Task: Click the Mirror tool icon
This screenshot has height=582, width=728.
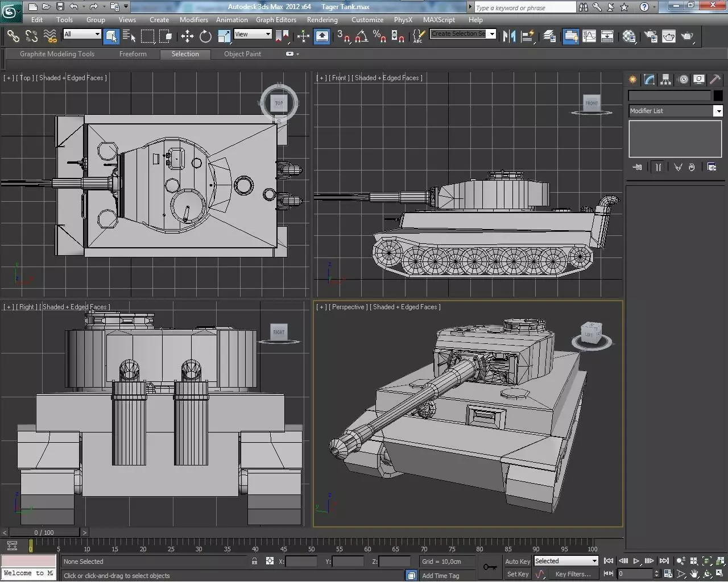Action: click(509, 36)
